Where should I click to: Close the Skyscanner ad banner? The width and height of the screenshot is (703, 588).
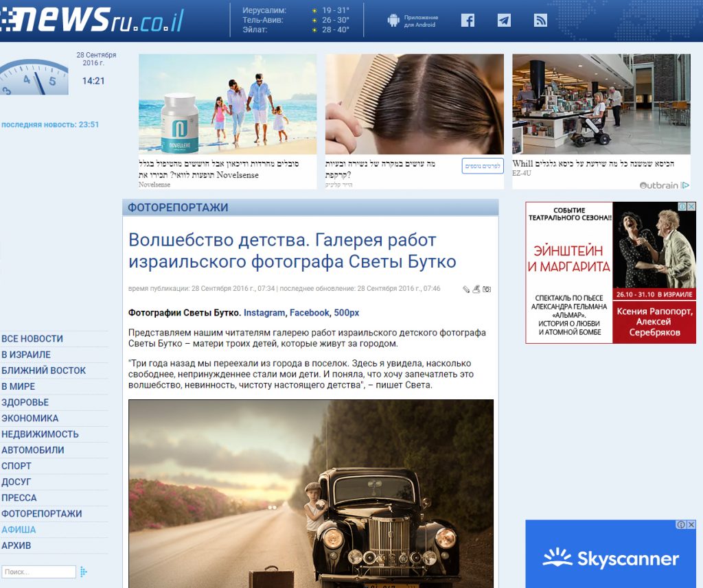pyautogui.click(x=691, y=525)
